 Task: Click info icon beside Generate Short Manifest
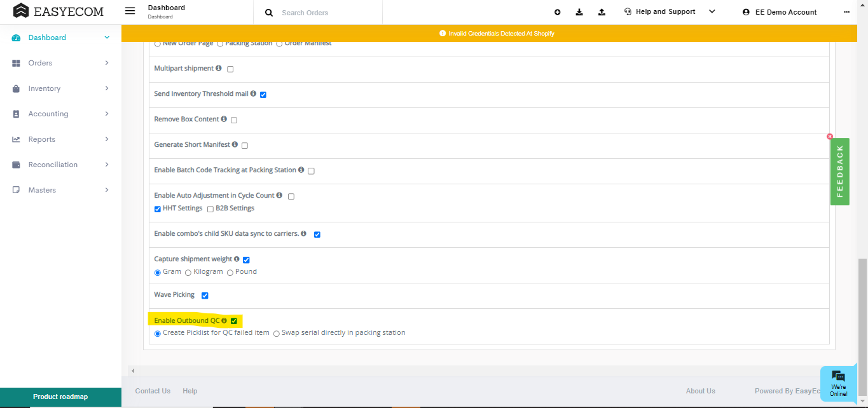[x=235, y=144]
